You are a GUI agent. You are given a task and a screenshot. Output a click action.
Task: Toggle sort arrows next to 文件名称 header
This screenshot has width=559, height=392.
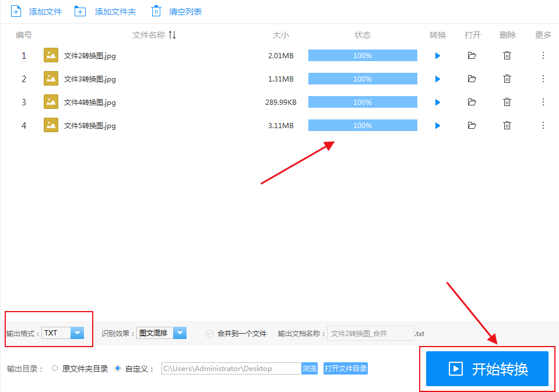pyautogui.click(x=172, y=35)
